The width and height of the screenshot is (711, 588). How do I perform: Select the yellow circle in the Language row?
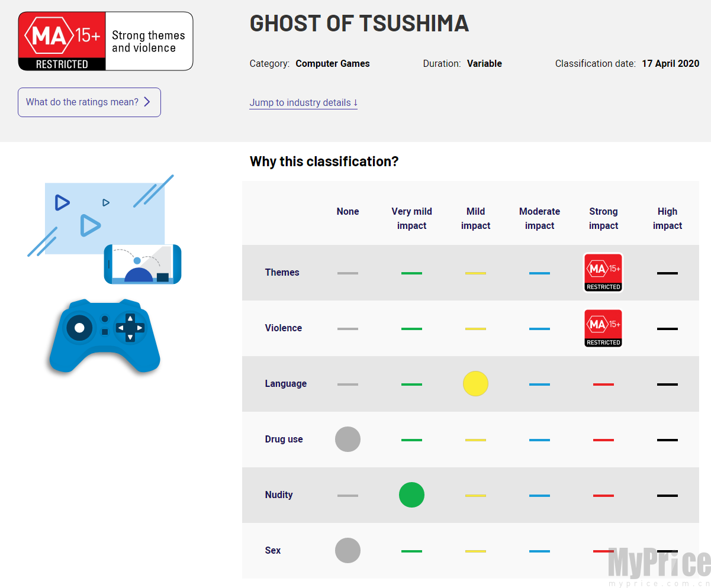pos(475,384)
